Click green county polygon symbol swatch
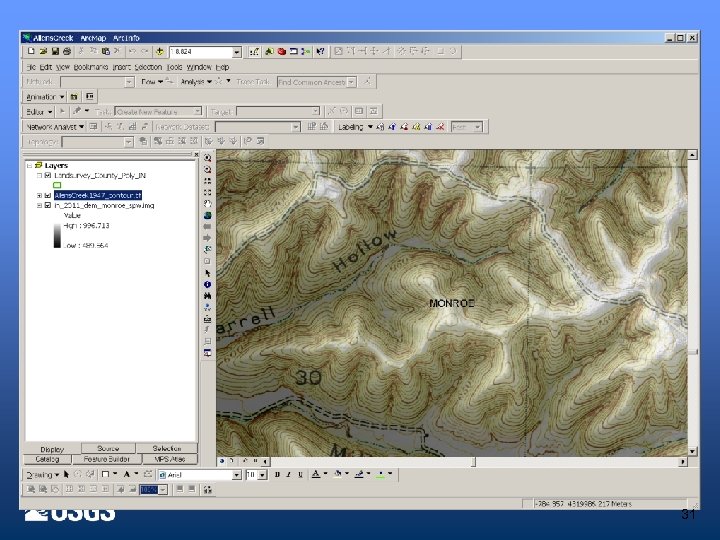This screenshot has height=540, width=720. coord(57,185)
